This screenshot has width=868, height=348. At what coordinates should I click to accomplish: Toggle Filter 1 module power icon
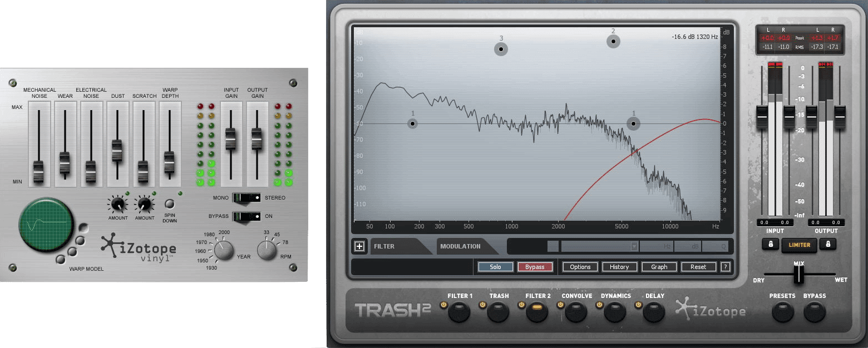444,305
